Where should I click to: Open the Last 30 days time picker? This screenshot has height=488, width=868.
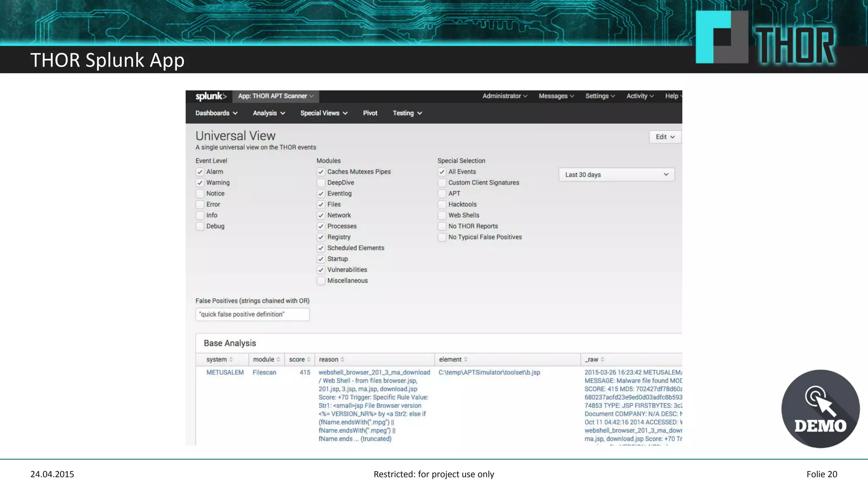[x=617, y=175]
